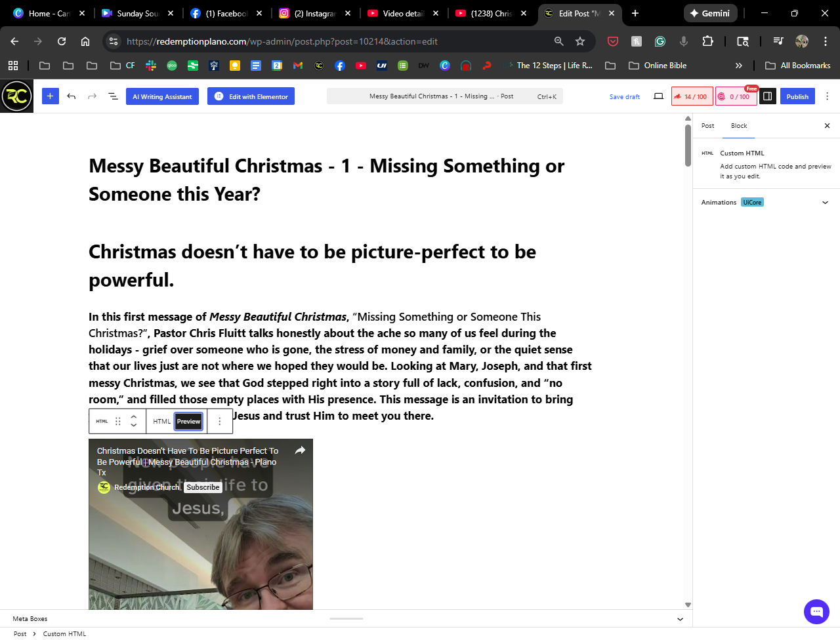Undo the last edit
Viewport: 840px width, 640px height.
[x=72, y=96]
